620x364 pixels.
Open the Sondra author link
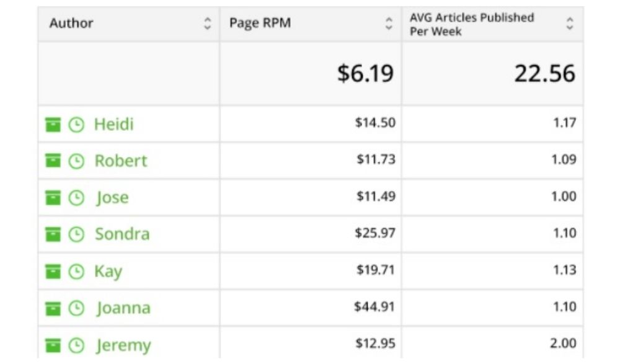pos(122,234)
